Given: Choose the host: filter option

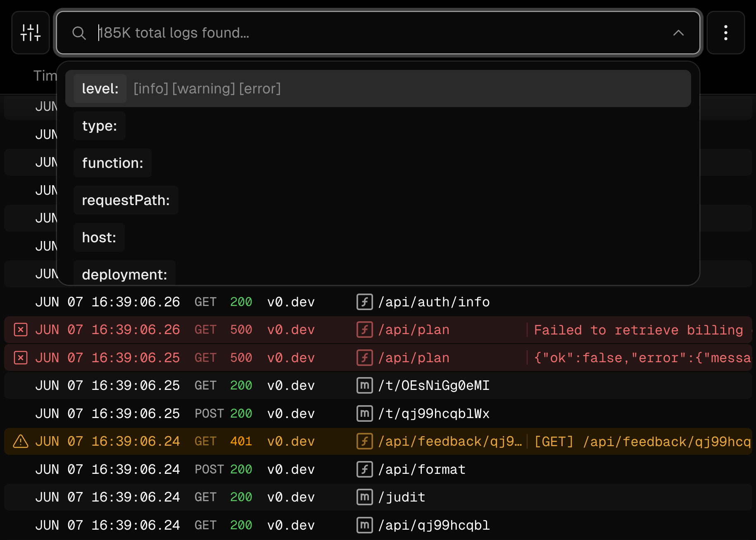Looking at the screenshot, I should pos(99,237).
